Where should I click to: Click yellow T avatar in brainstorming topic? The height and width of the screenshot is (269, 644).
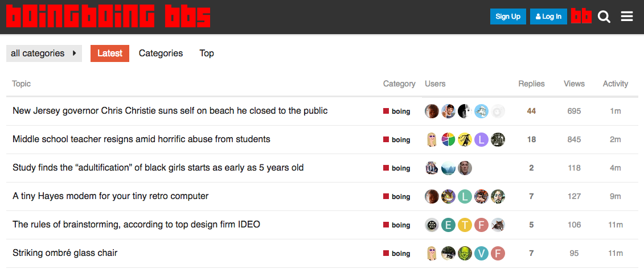click(465, 225)
